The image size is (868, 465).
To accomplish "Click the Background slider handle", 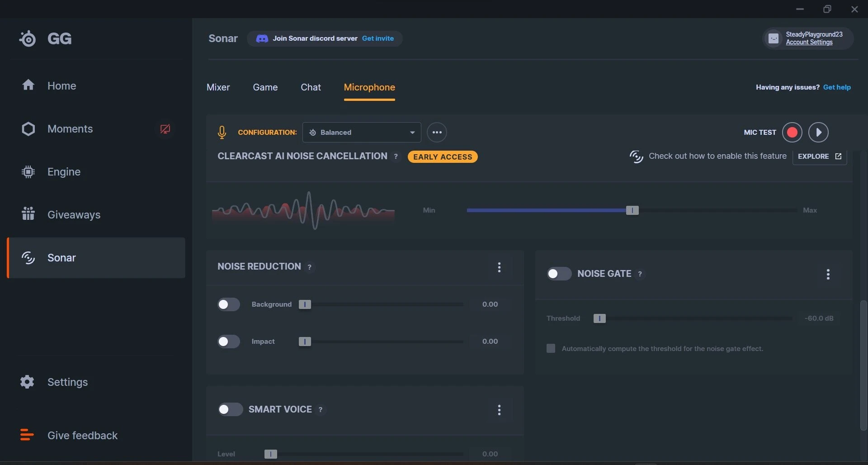I will [x=305, y=304].
